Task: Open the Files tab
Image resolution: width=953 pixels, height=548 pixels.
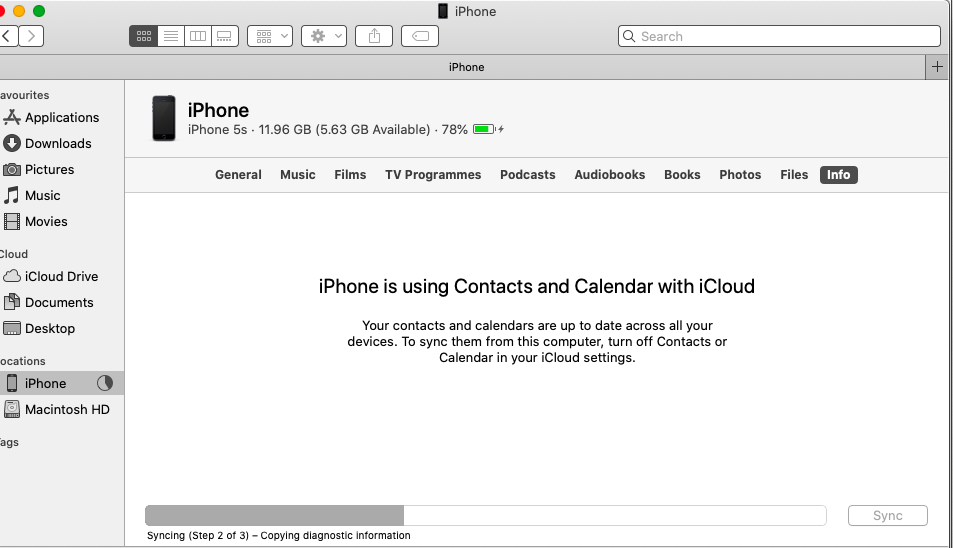Action: click(794, 175)
